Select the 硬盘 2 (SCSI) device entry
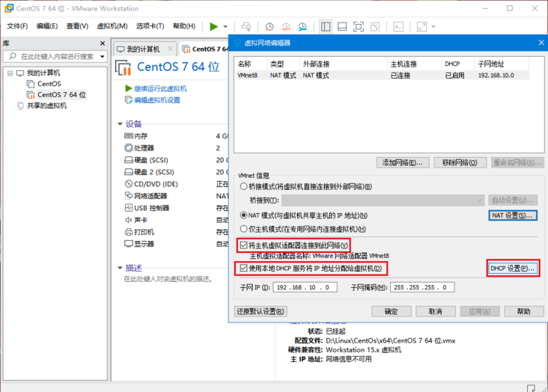The width and height of the screenshot is (548, 392). tap(154, 172)
